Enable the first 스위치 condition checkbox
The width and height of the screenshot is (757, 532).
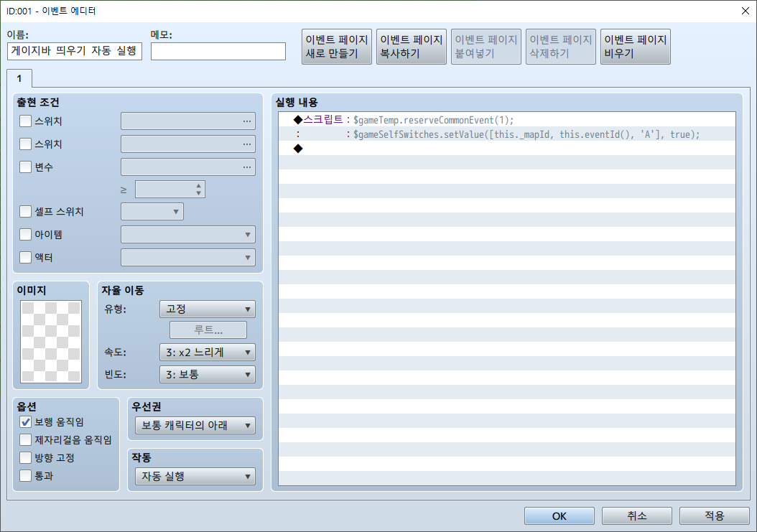pyautogui.click(x=26, y=121)
